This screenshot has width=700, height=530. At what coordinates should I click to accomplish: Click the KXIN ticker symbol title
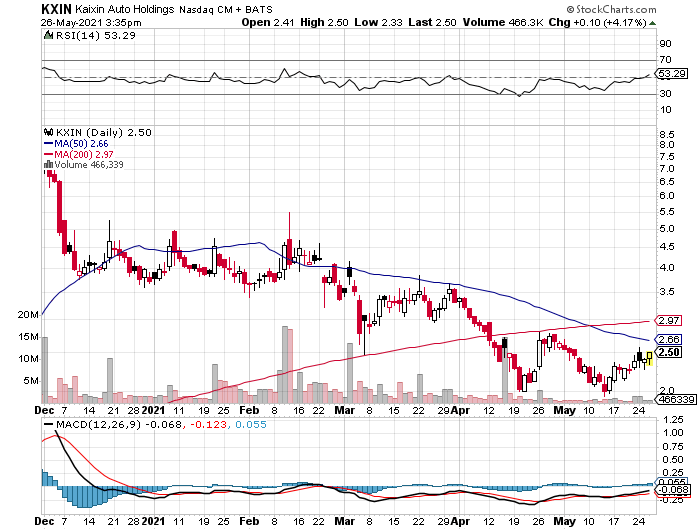tap(56, 9)
